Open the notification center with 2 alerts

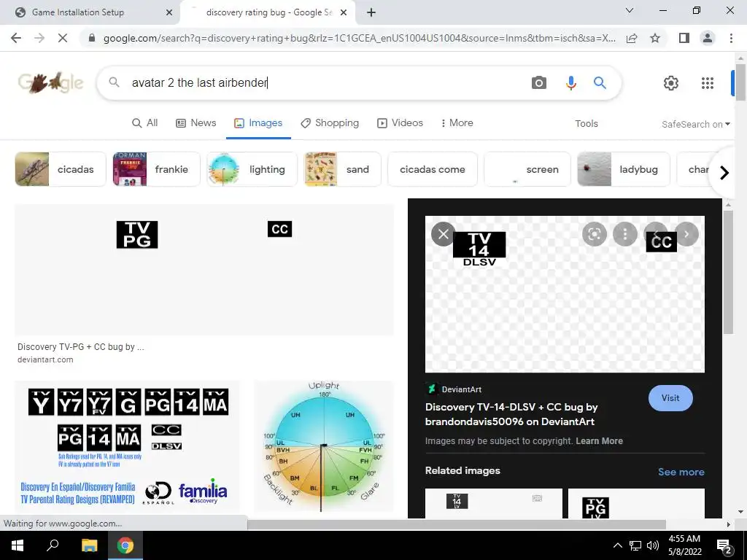(x=724, y=545)
